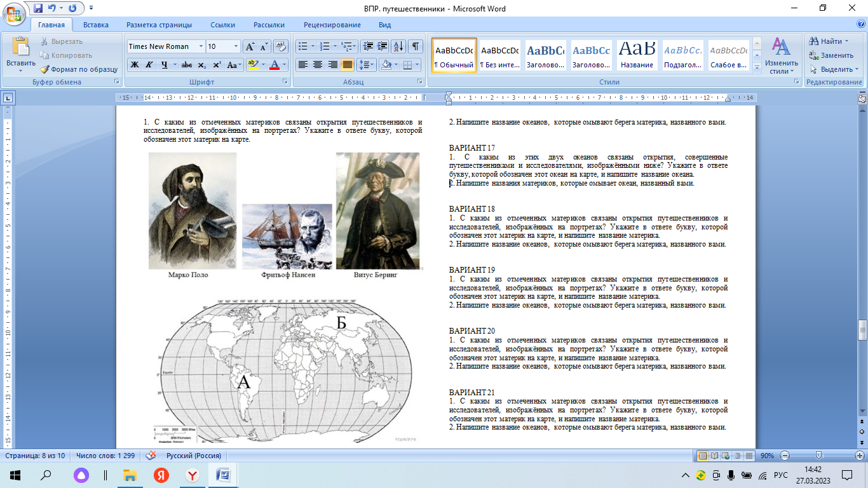Center align text
Screen dimensions: 868x488
point(318,65)
